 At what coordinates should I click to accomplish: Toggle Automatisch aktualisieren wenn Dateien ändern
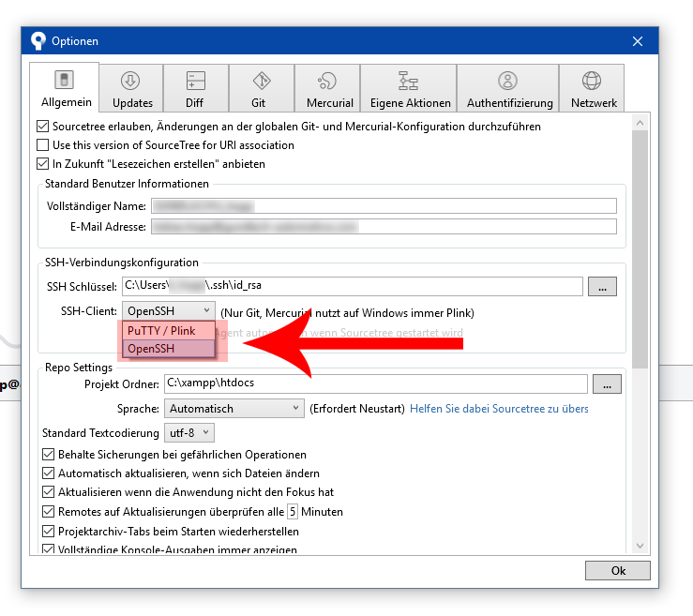click(48, 473)
